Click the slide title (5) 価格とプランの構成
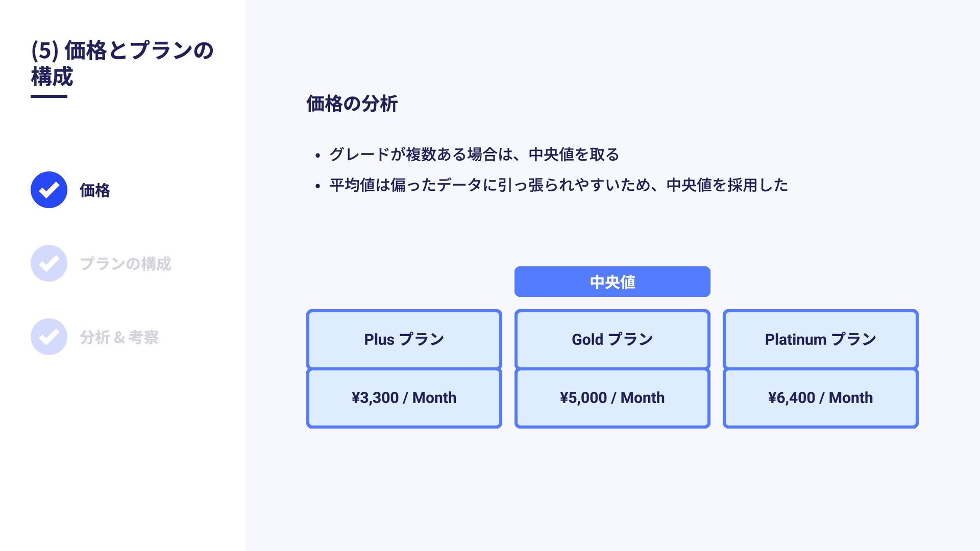 tap(122, 63)
